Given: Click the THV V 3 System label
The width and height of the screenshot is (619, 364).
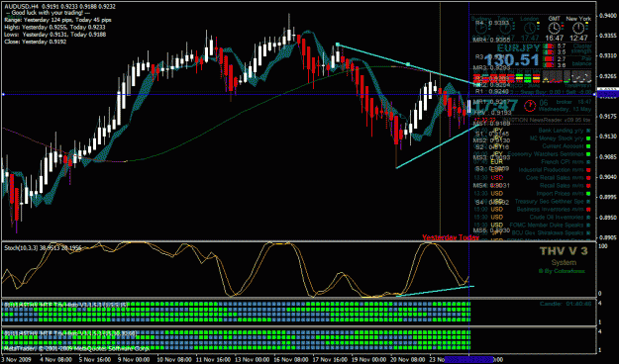Looking at the screenshot, I should (564, 255).
